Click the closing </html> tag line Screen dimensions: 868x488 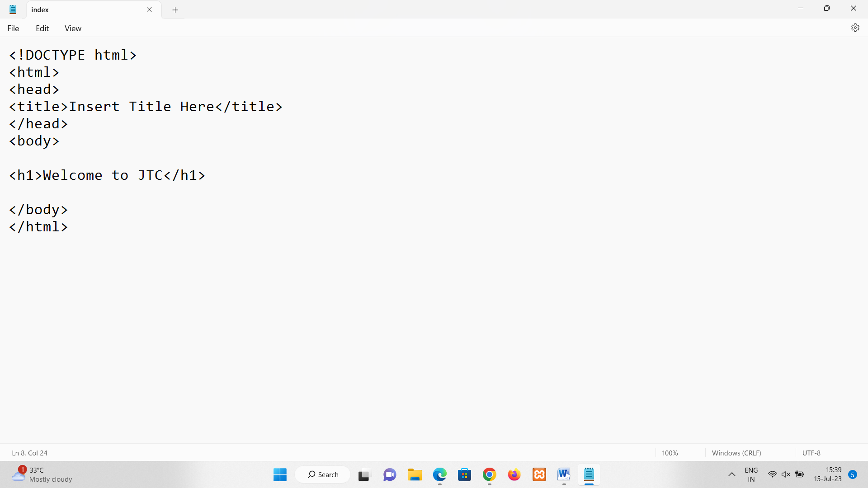38,227
